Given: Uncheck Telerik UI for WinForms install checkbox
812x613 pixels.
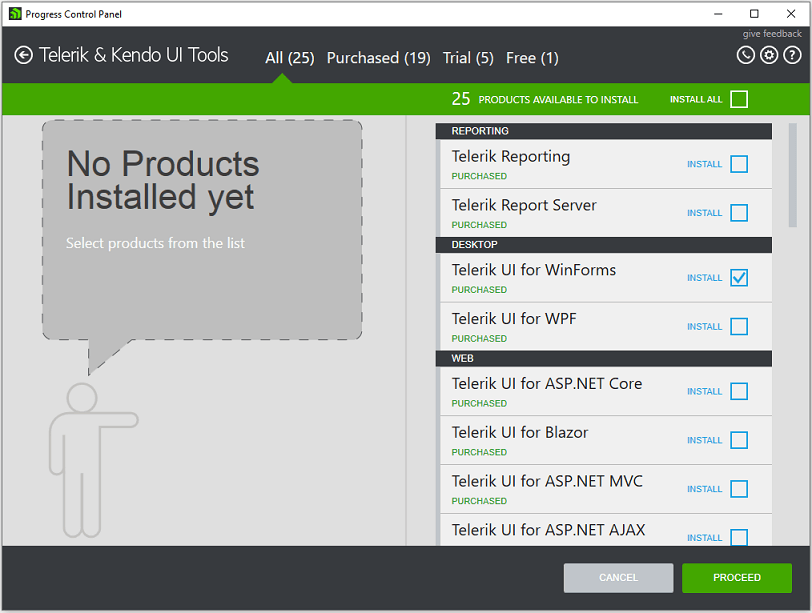Looking at the screenshot, I should pyautogui.click(x=739, y=278).
